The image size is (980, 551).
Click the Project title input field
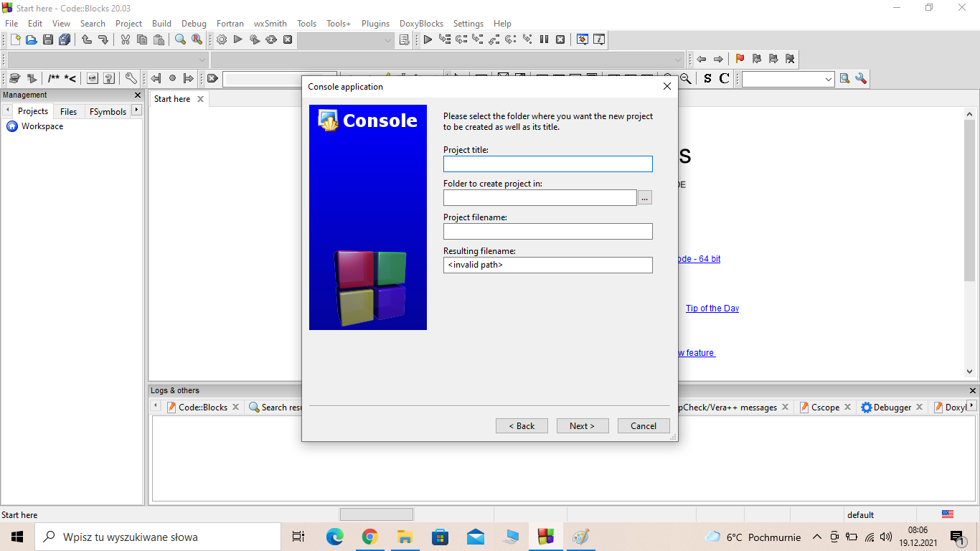click(548, 164)
